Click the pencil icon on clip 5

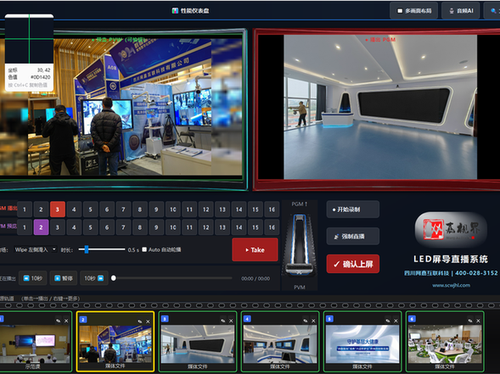[388, 321]
